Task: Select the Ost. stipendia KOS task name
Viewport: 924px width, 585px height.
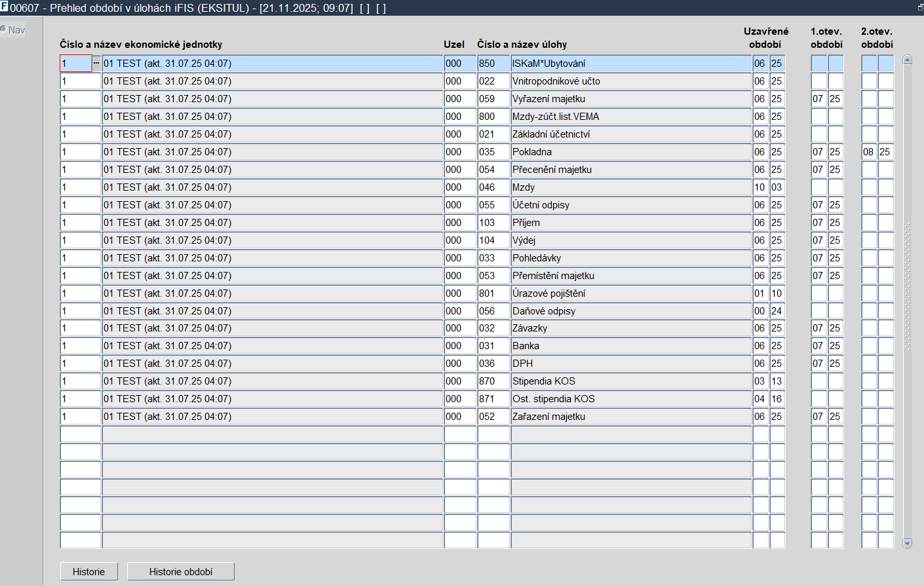Action: (x=631, y=399)
